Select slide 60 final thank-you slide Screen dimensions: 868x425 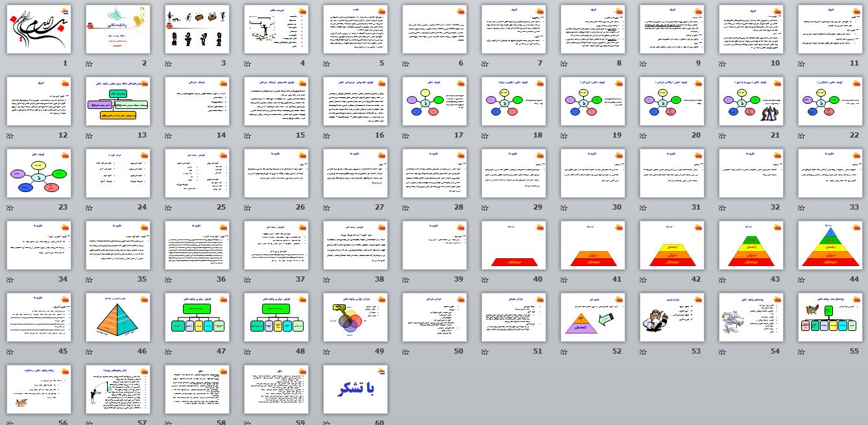click(x=356, y=389)
